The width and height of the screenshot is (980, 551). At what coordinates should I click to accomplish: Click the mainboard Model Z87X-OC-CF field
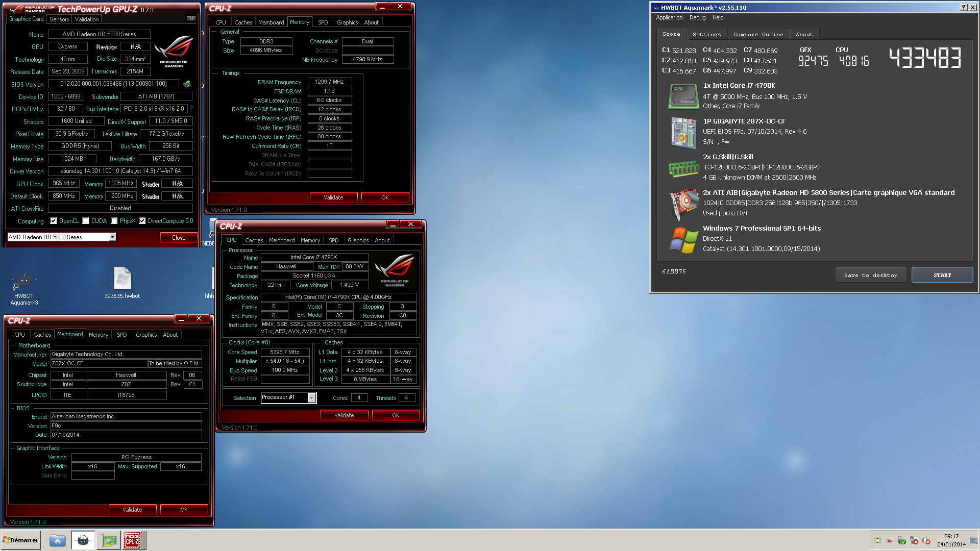click(99, 364)
